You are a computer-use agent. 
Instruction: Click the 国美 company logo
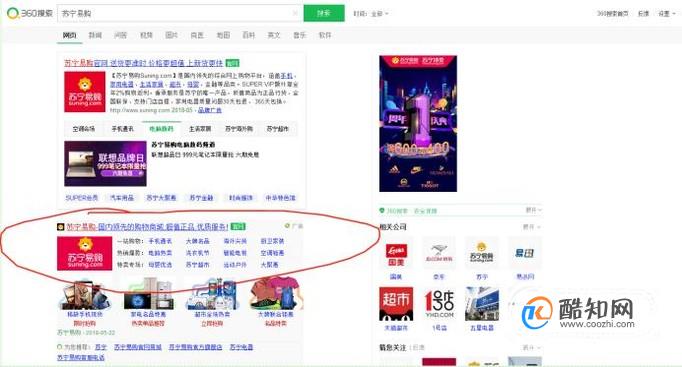coord(396,254)
